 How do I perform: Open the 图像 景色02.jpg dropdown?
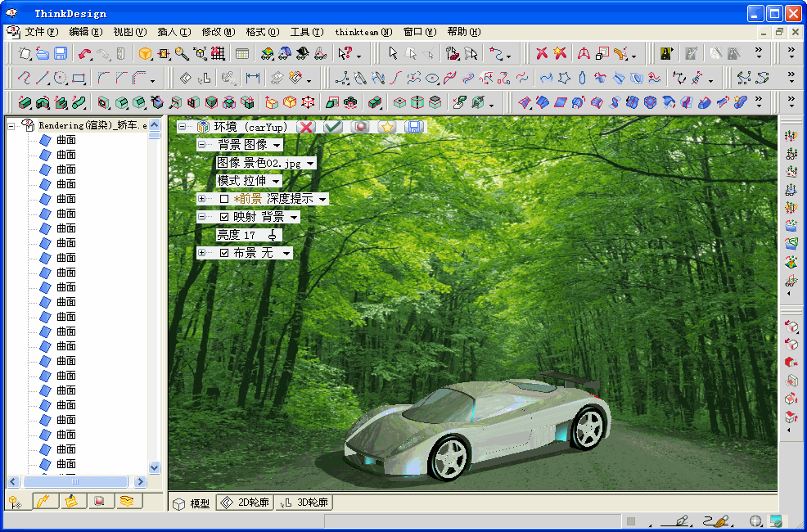[310, 164]
